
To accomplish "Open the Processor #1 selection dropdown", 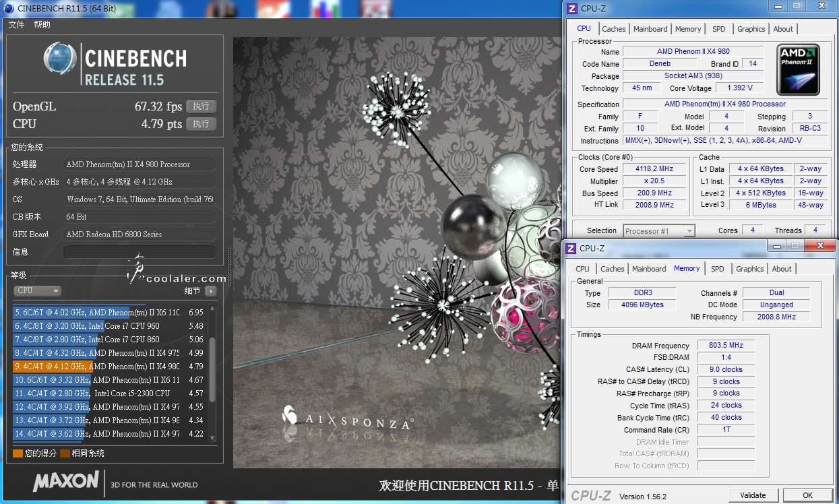I will pyautogui.click(x=659, y=231).
